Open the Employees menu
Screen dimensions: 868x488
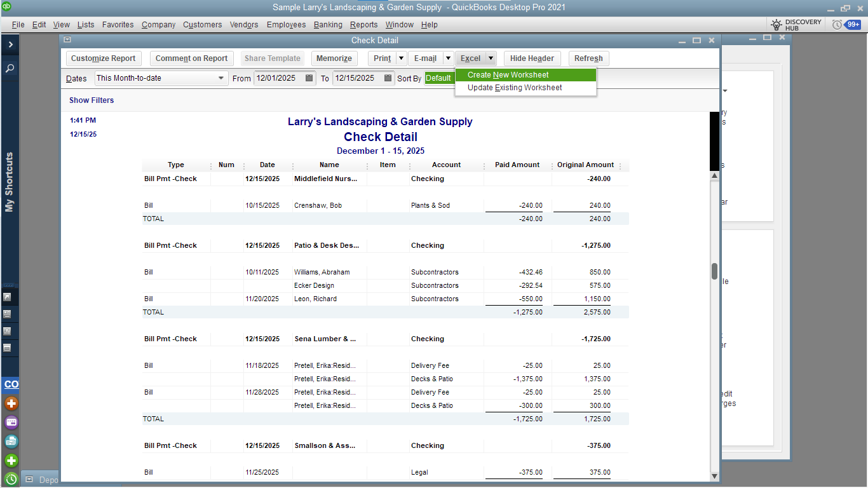click(286, 25)
